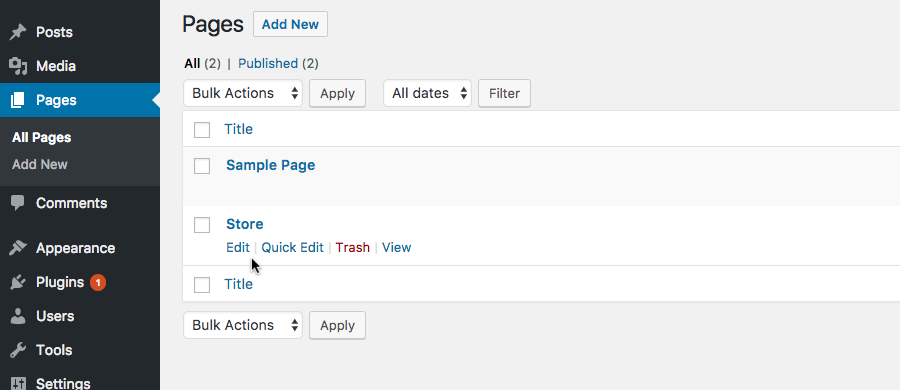The width and height of the screenshot is (900, 390).
Task: Check the Sample Page row checkbox
Action: [202, 166]
